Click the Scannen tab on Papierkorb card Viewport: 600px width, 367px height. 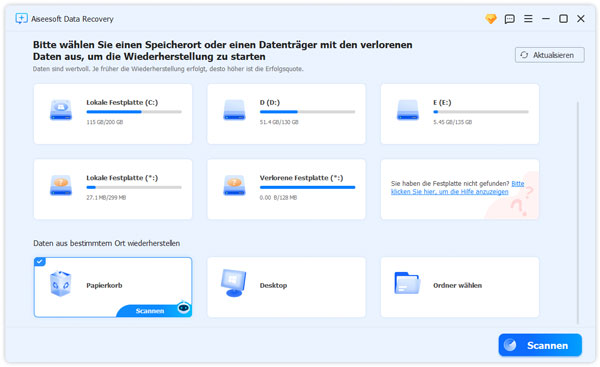coord(150,311)
